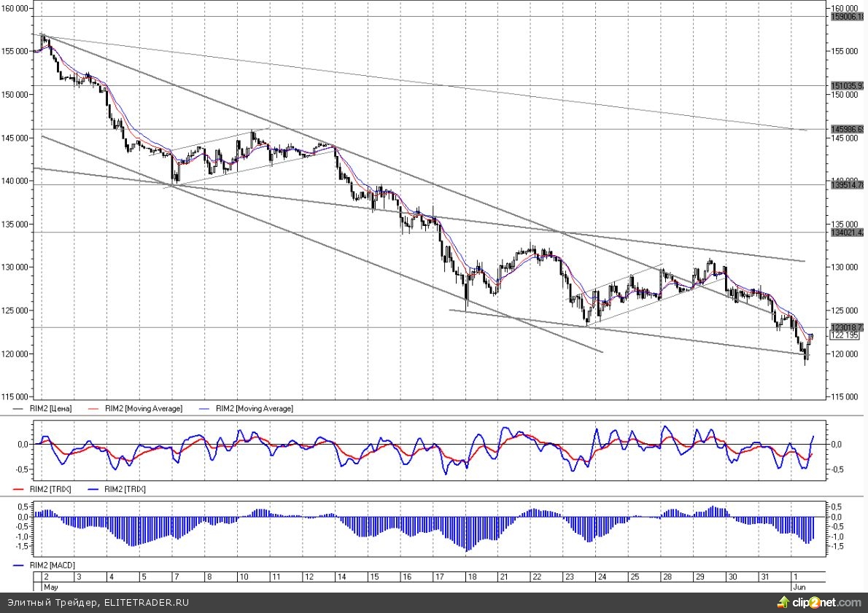The height and width of the screenshot is (613, 868).
Task: Select the 123018 level price tag
Action: [x=847, y=327]
